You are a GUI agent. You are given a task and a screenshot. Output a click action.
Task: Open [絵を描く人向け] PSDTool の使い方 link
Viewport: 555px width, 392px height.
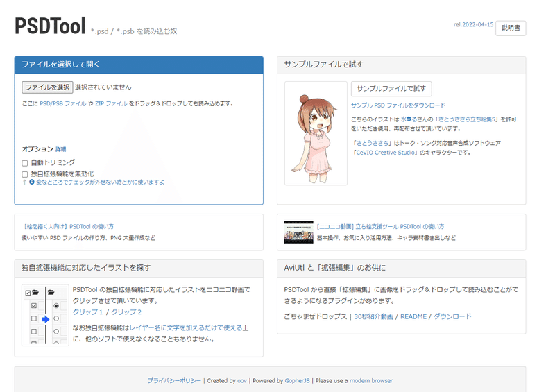click(67, 227)
